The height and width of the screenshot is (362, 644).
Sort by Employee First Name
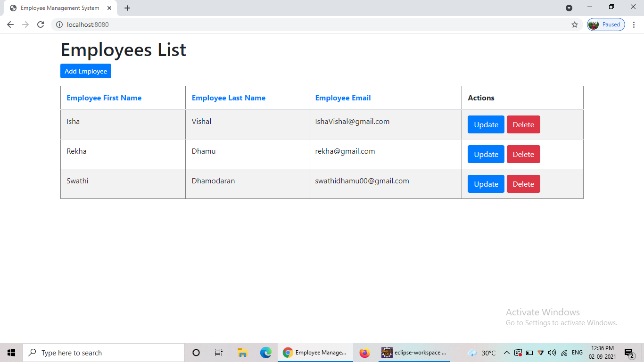pyautogui.click(x=104, y=98)
